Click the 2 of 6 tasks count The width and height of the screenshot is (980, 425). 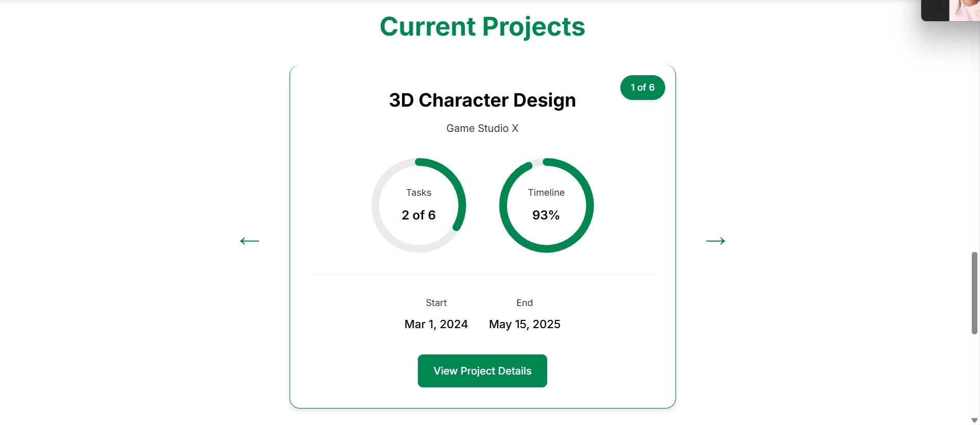point(419,215)
